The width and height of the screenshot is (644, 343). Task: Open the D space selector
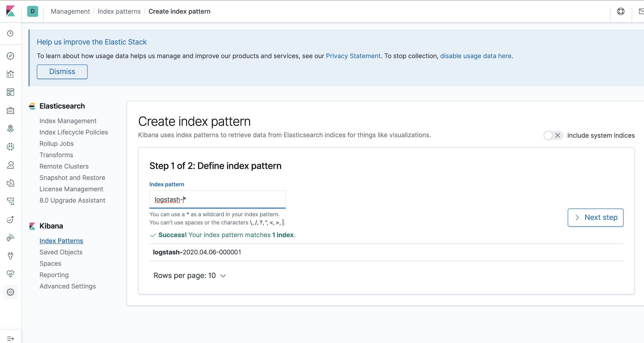pyautogui.click(x=33, y=11)
